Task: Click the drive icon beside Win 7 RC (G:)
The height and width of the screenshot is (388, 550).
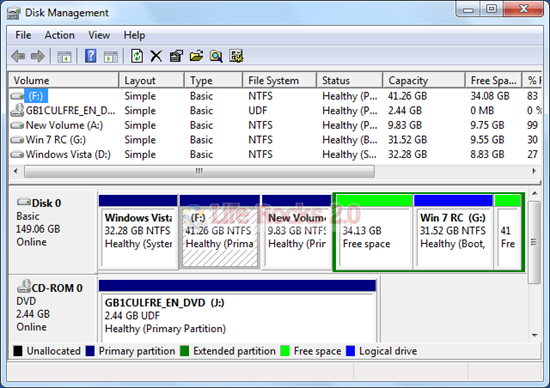Action: (17, 140)
